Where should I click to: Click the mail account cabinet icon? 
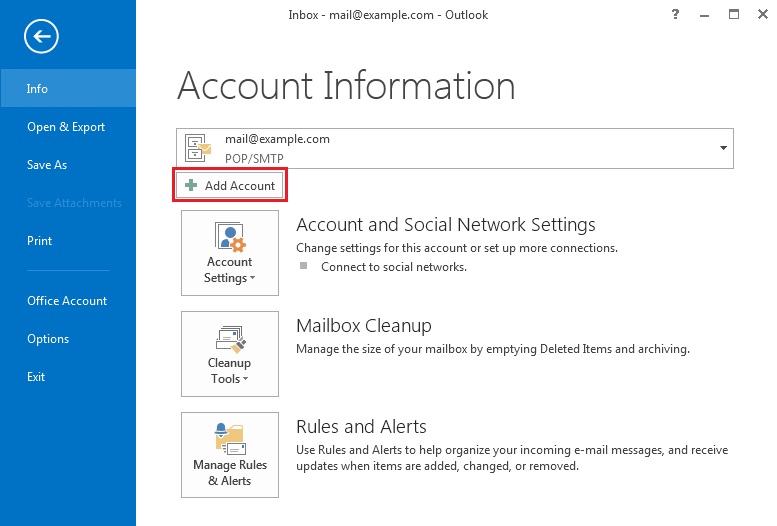click(x=198, y=148)
